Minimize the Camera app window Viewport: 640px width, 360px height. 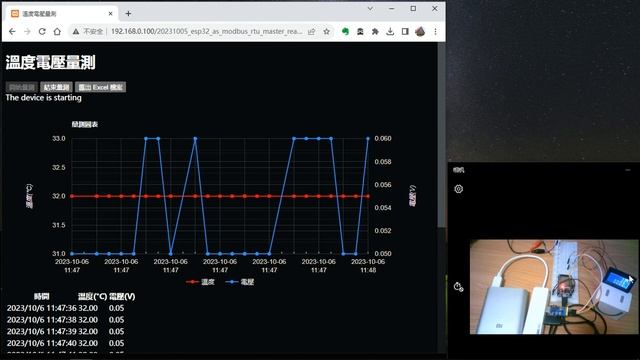tap(628, 170)
